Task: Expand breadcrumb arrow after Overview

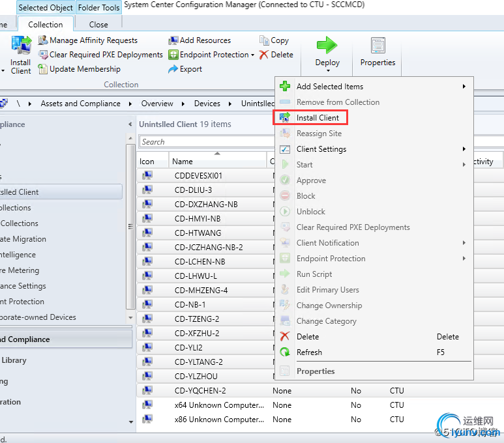Action: 183,104
